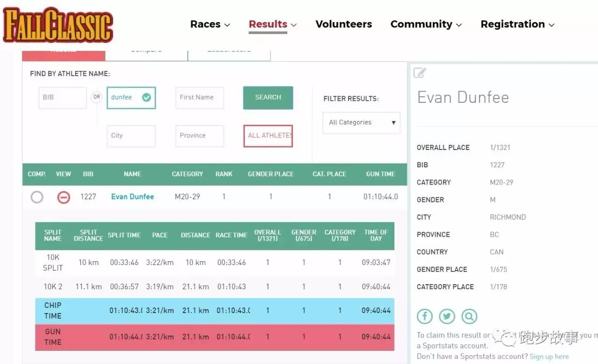Image resolution: width=598 pixels, height=364 pixels.
Task: Click the TIME OF DAY column header
Action: [x=376, y=235]
